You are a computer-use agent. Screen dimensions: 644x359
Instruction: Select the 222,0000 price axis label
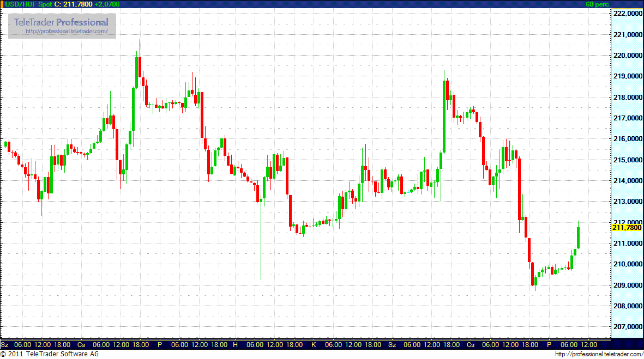[x=628, y=14]
